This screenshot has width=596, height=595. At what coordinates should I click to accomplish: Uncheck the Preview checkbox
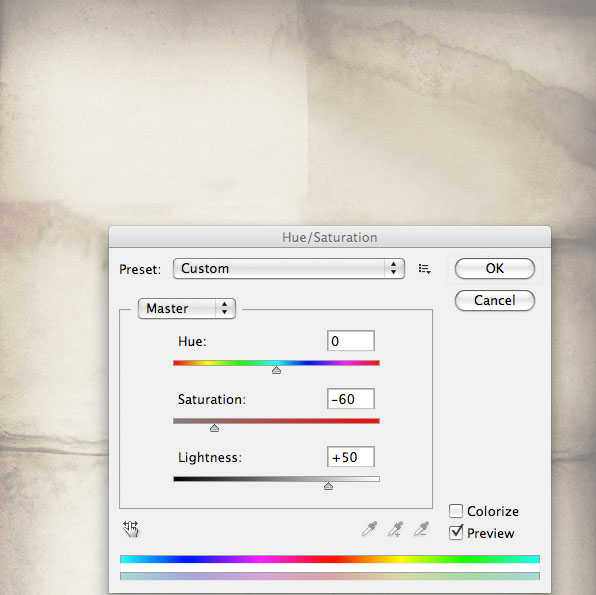coord(456,532)
